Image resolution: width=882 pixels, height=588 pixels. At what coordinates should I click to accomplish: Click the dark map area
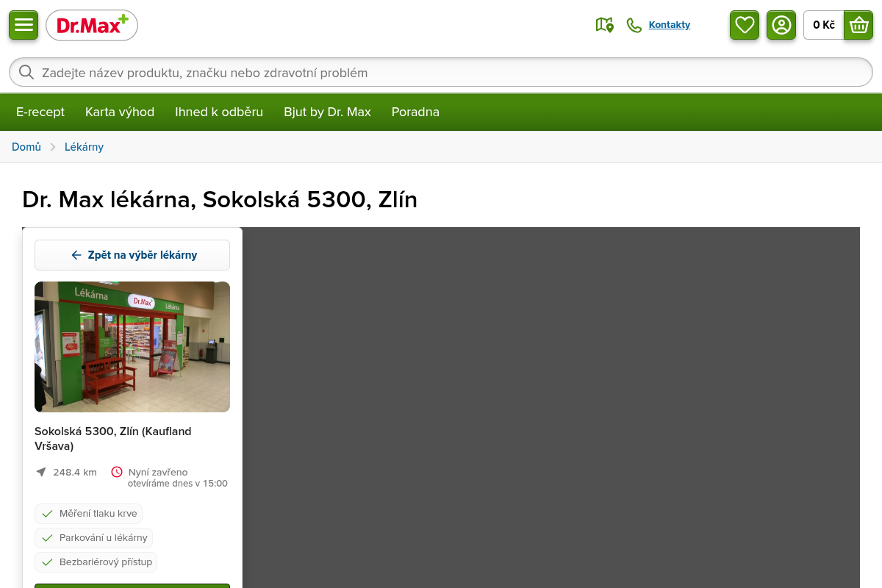tap(551, 407)
